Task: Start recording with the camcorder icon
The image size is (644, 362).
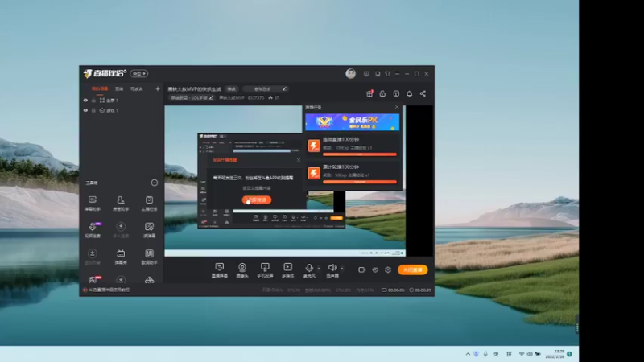Action: [361, 269]
